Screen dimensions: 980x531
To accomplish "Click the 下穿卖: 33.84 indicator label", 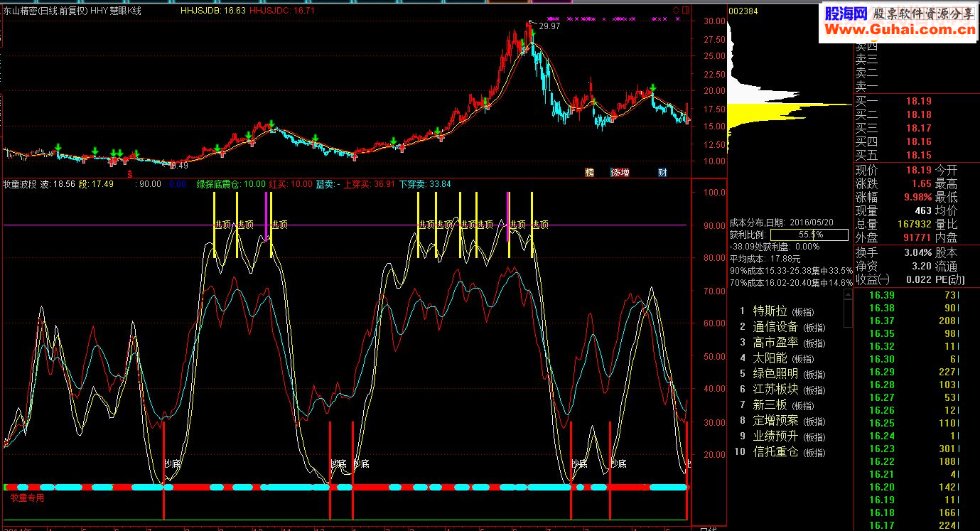I will pos(425,184).
